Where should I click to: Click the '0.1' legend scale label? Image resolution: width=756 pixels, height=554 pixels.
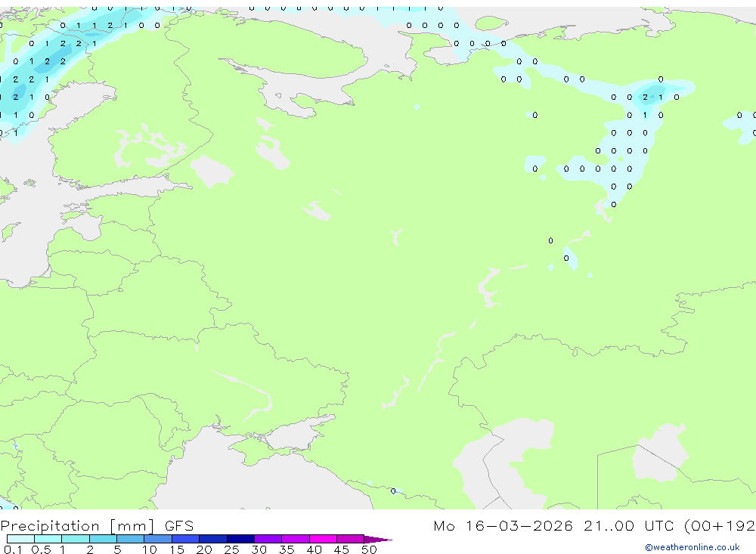[x=13, y=549]
